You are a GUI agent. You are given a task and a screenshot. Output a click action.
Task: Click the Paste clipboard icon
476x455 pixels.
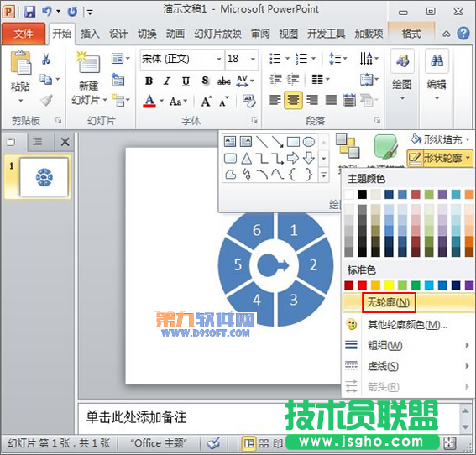[20, 63]
